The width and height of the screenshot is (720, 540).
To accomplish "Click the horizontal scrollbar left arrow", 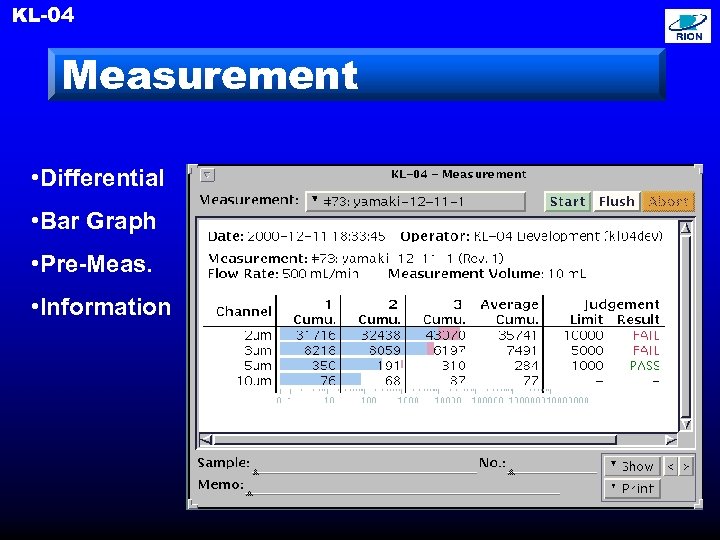I will coord(206,440).
